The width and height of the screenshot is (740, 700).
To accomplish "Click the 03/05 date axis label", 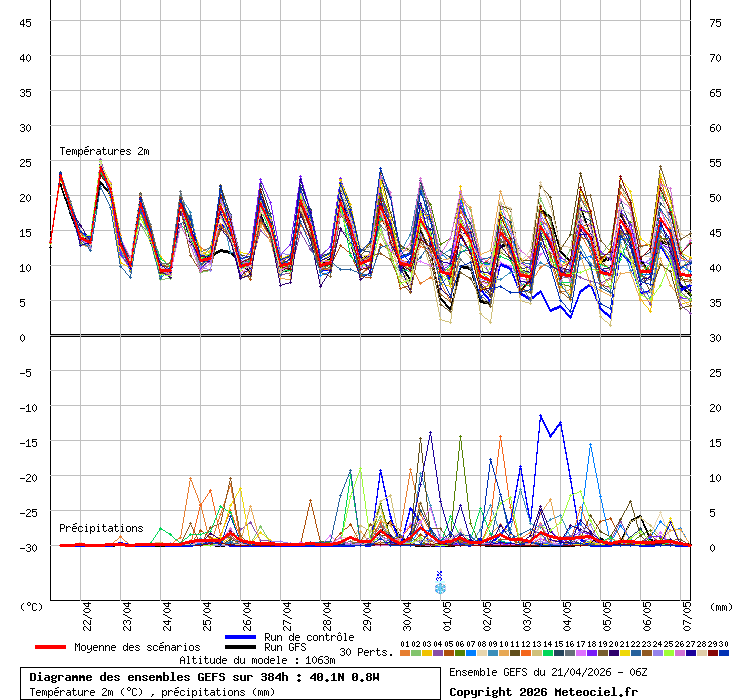I will 527,612.
